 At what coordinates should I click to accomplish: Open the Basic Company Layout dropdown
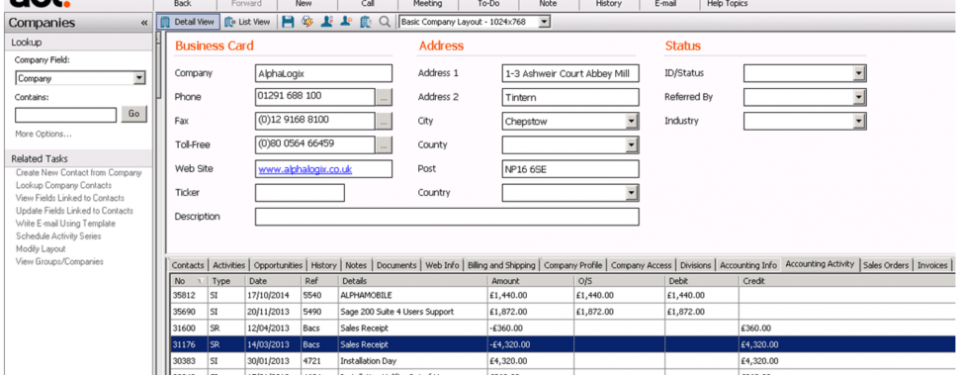coord(545,22)
